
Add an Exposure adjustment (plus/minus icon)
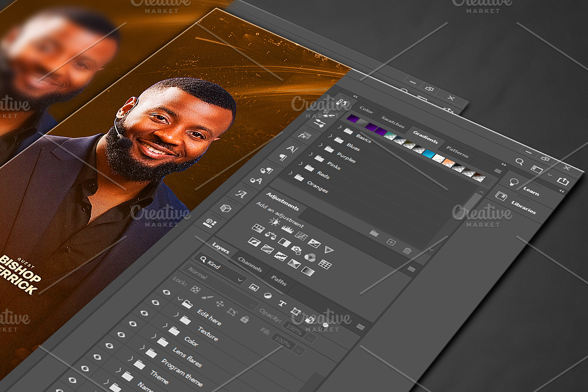314,243
